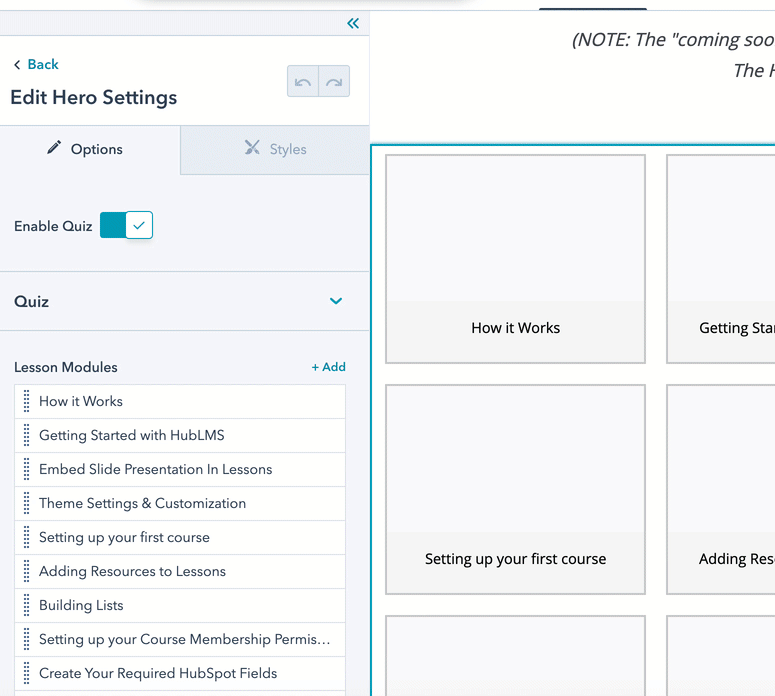Toggle the Enable Quiz switch

tap(127, 225)
